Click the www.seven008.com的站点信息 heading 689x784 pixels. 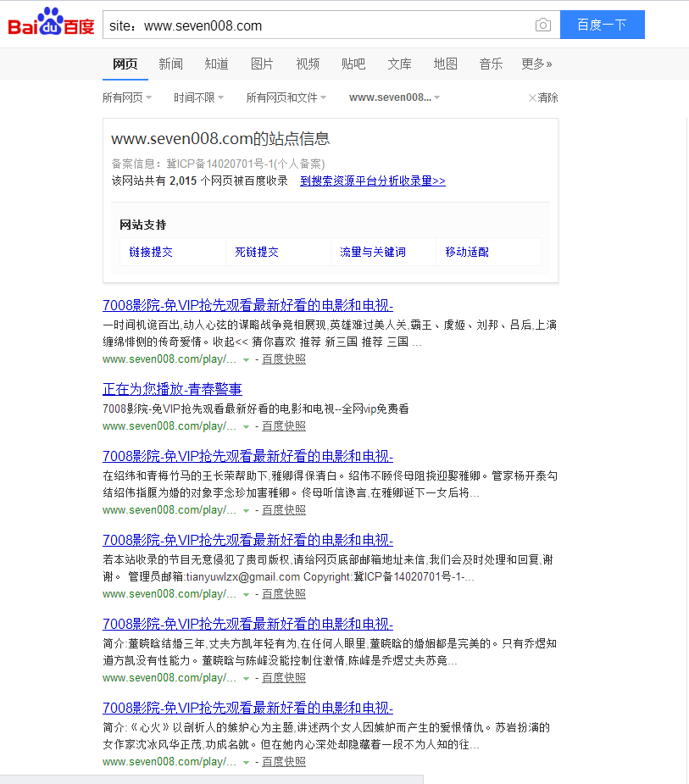coord(220,138)
